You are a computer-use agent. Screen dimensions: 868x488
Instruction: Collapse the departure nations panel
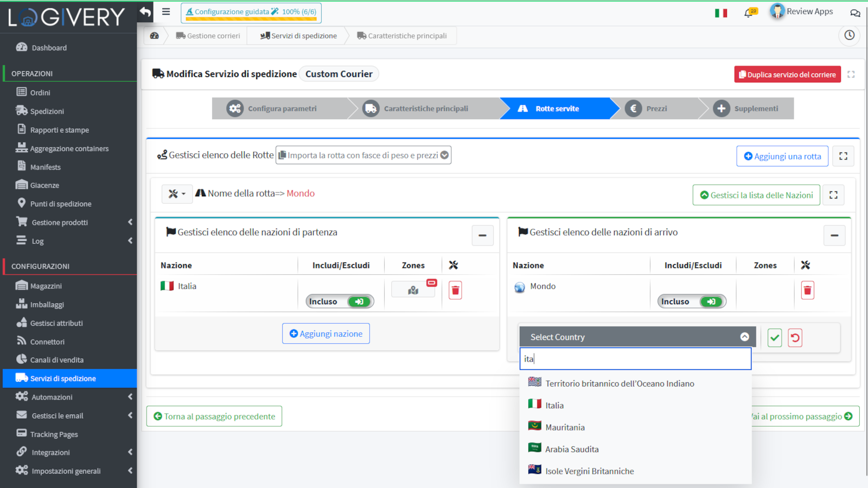coord(482,235)
